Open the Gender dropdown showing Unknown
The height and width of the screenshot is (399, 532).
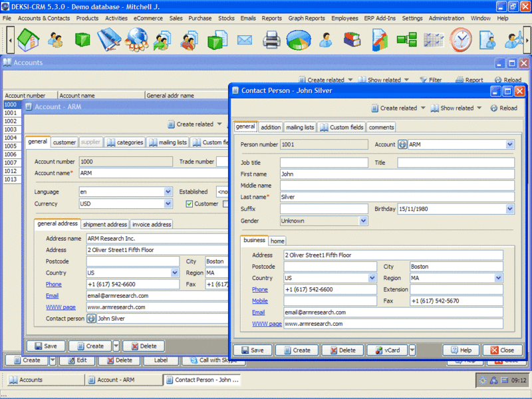tap(363, 221)
